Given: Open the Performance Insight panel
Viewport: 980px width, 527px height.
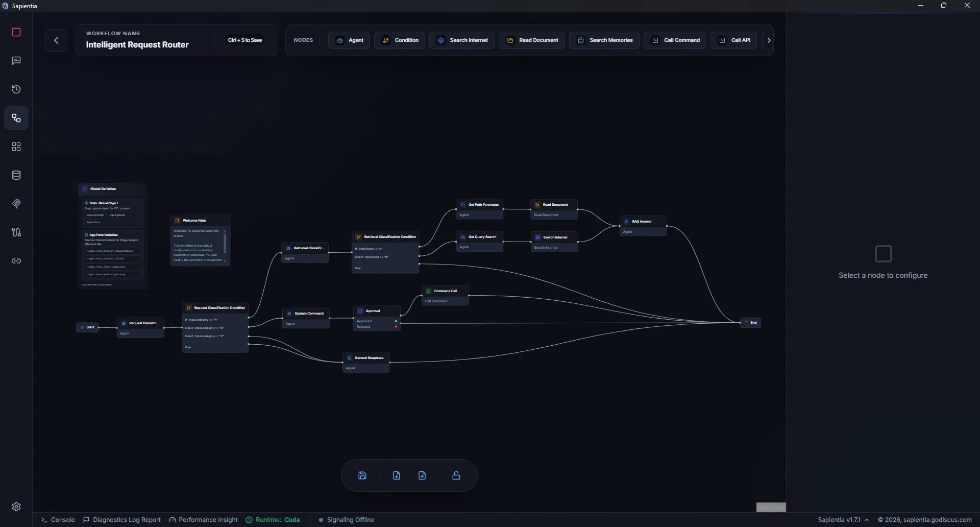Looking at the screenshot, I should (x=203, y=519).
